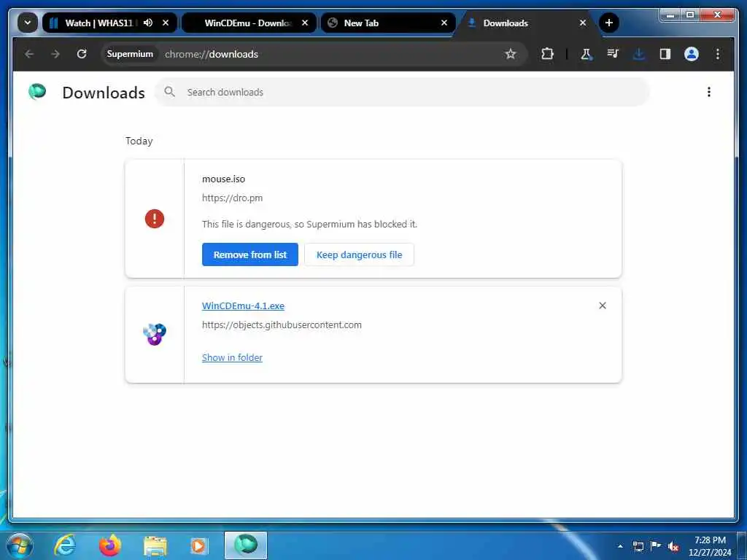Close the Watch | WHAS11 tab
747x560 pixels.
(x=166, y=23)
